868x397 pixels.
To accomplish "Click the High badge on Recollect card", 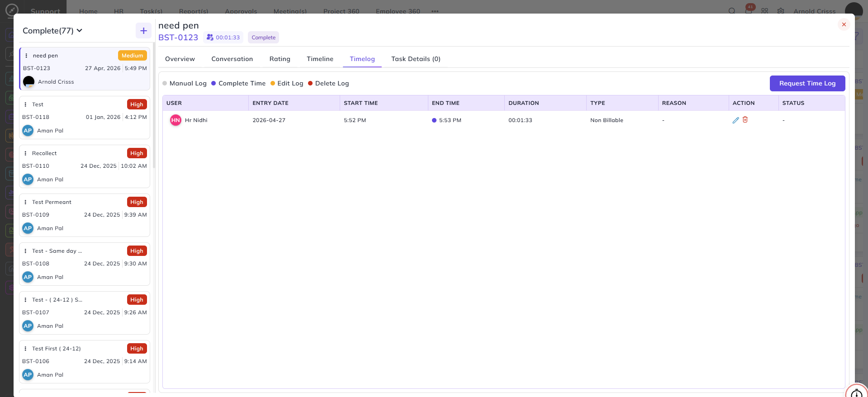I will click(137, 153).
